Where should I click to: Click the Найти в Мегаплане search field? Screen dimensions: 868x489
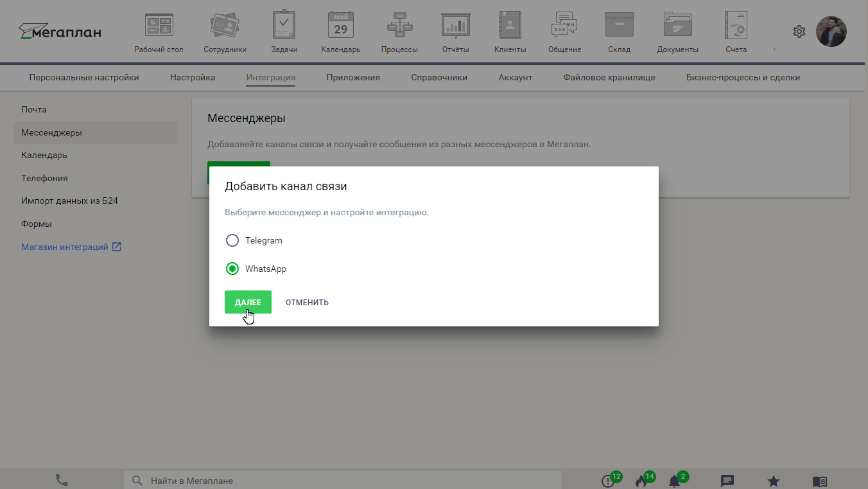343,481
